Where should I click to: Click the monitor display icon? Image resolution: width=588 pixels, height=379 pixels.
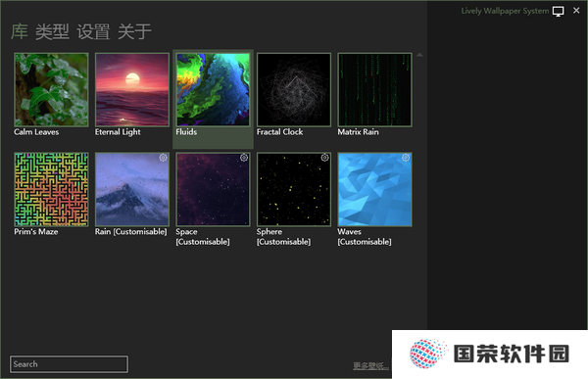(558, 11)
